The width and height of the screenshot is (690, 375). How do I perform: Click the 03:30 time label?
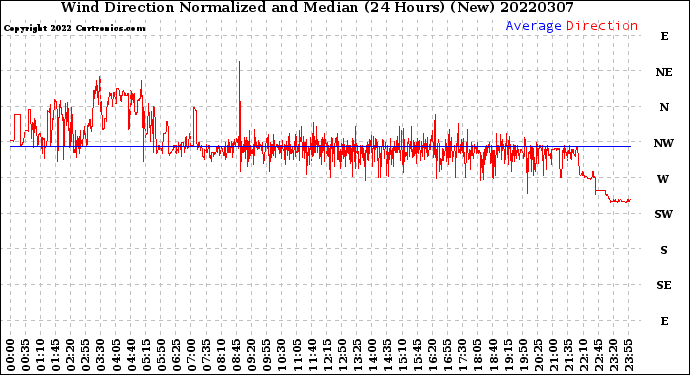101,355
